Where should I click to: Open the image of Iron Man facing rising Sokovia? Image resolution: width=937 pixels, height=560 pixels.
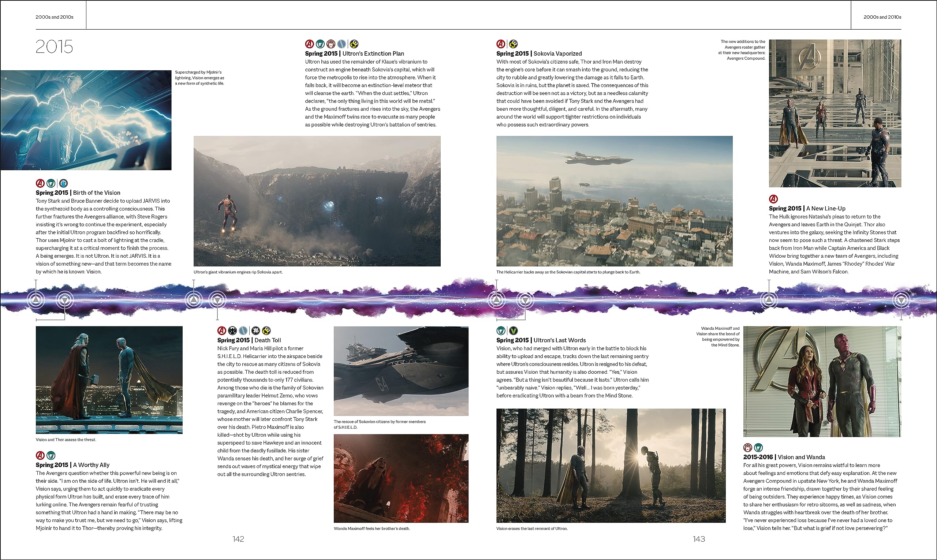coord(317,201)
